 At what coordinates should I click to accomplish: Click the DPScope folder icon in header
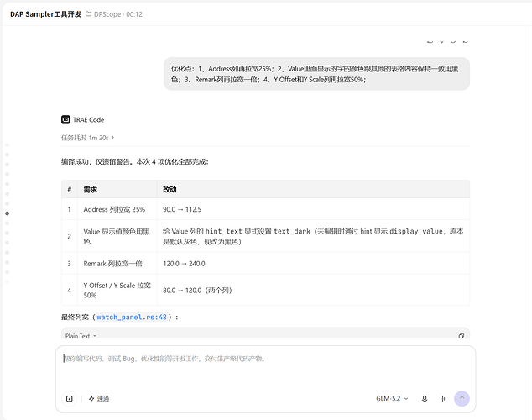(x=88, y=14)
